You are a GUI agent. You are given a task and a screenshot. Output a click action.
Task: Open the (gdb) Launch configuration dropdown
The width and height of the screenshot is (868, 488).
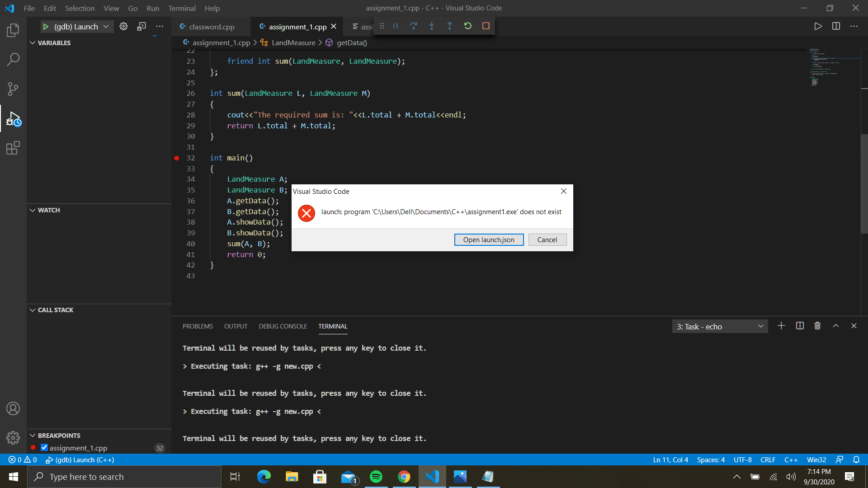point(106,27)
